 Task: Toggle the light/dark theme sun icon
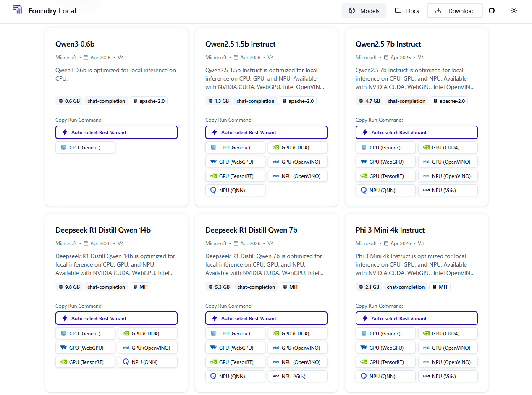click(x=514, y=10)
